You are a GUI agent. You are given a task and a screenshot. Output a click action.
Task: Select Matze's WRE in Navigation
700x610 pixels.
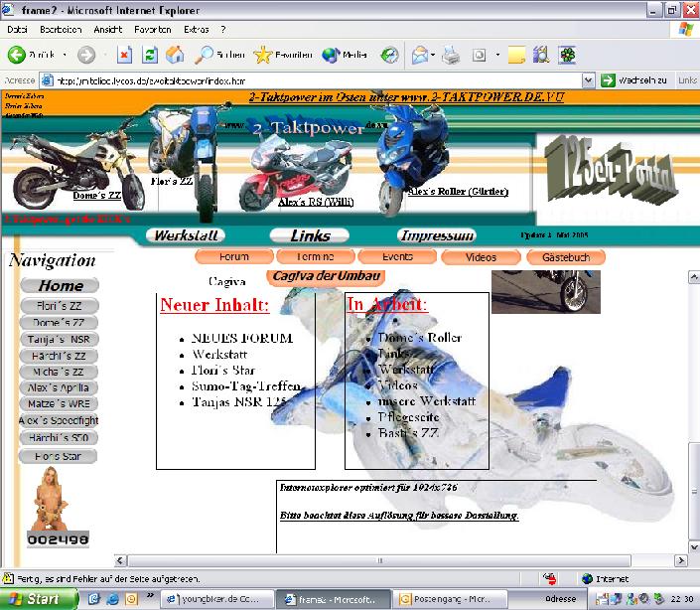[x=59, y=403]
